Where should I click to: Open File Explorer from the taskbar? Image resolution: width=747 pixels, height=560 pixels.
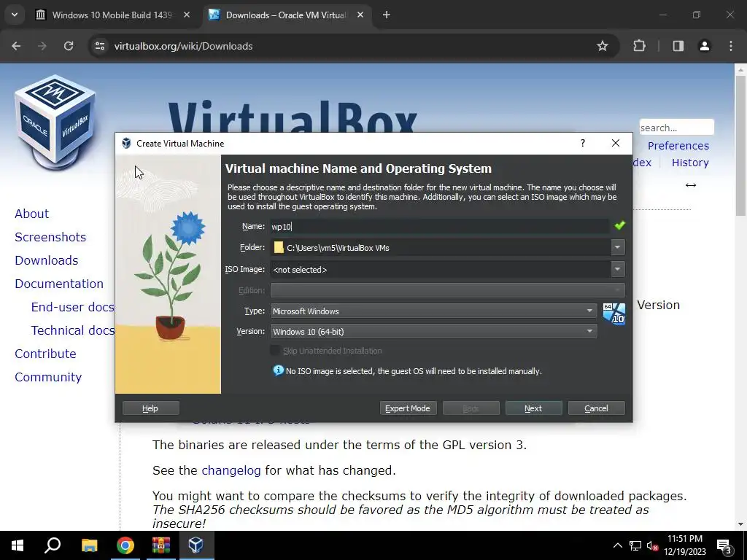pyautogui.click(x=89, y=545)
